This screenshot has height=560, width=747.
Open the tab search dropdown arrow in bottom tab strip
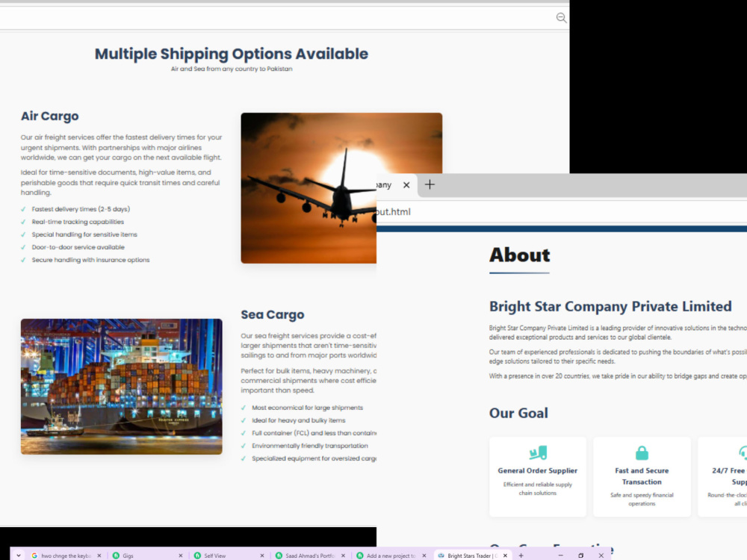point(19,556)
